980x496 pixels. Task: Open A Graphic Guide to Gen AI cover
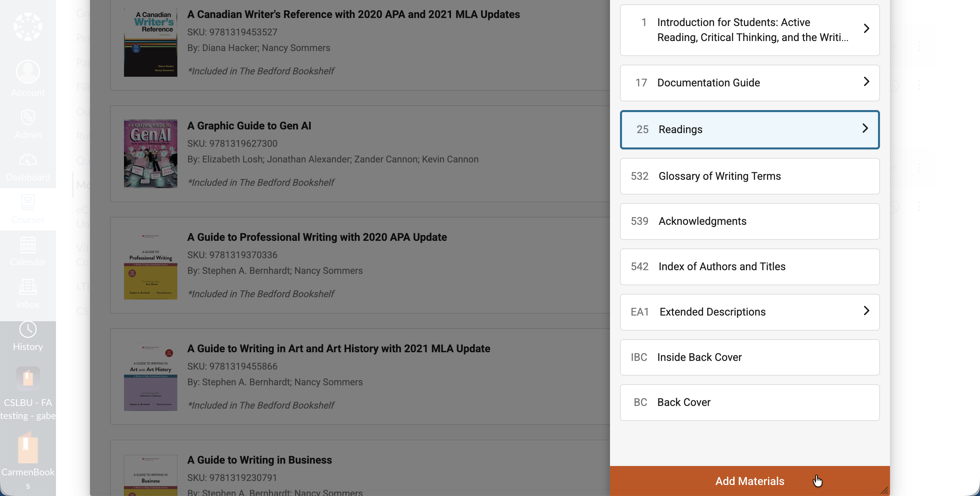tap(150, 153)
